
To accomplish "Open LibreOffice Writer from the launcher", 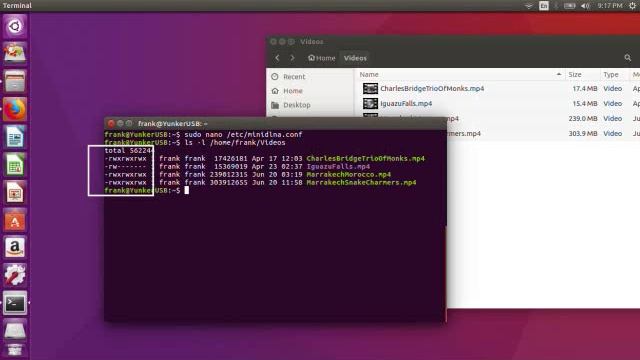I will tap(15, 137).
